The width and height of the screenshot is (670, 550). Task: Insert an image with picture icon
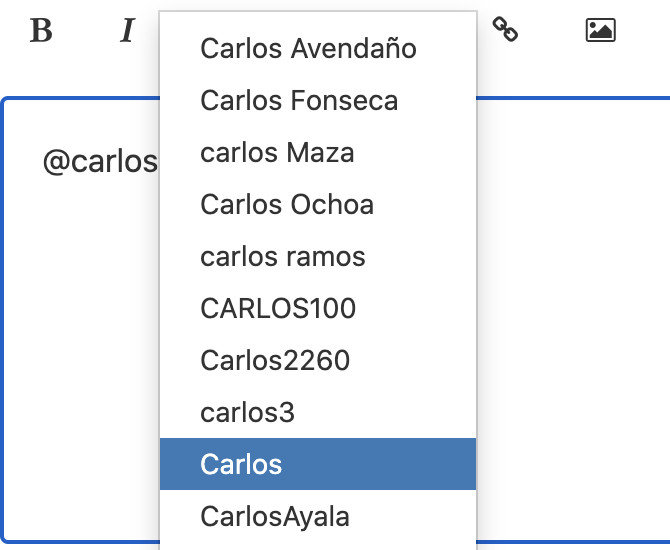[600, 30]
